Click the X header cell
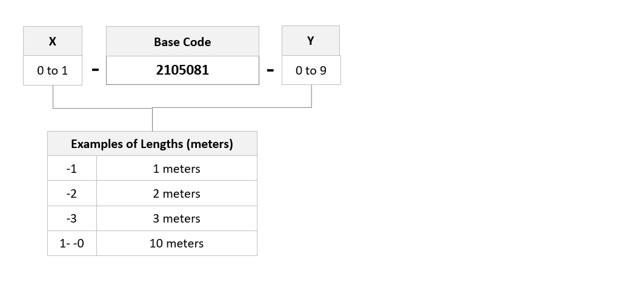This screenshot has width=644, height=299. click(53, 41)
